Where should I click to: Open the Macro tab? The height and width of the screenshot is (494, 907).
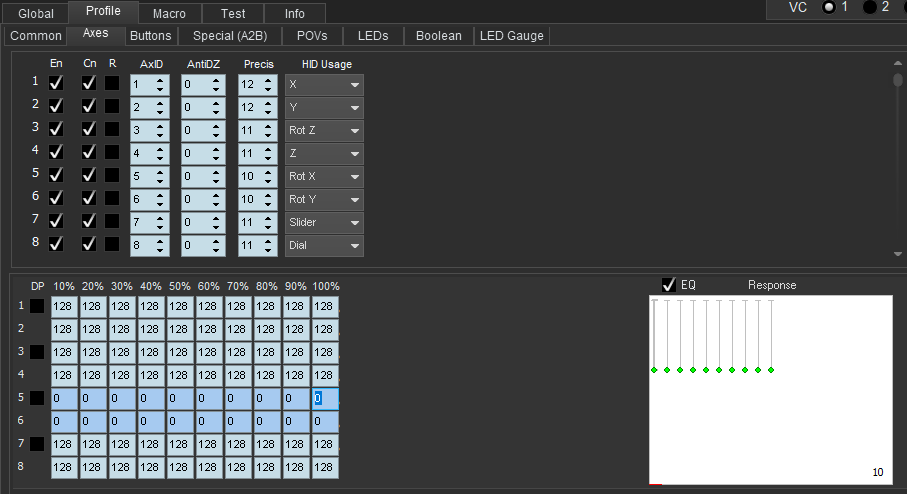(168, 13)
